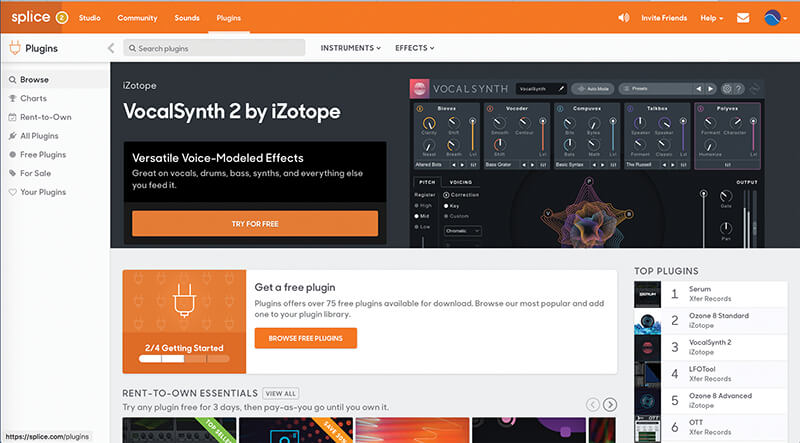Collapse the sidebar with the left chevron

[x=111, y=48]
